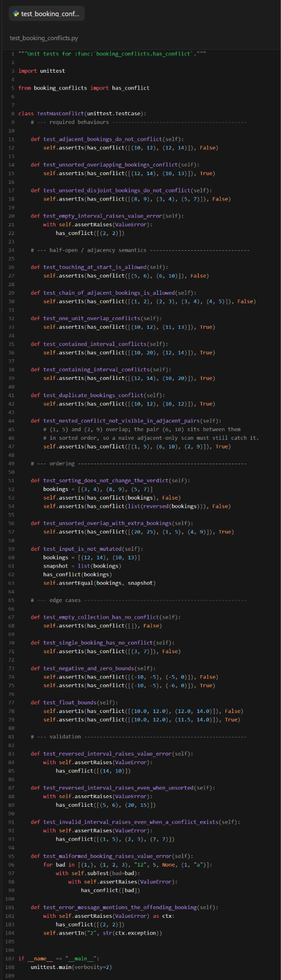Click the '# --- validation' section comment
The height and width of the screenshot is (980, 281).
[139, 736]
